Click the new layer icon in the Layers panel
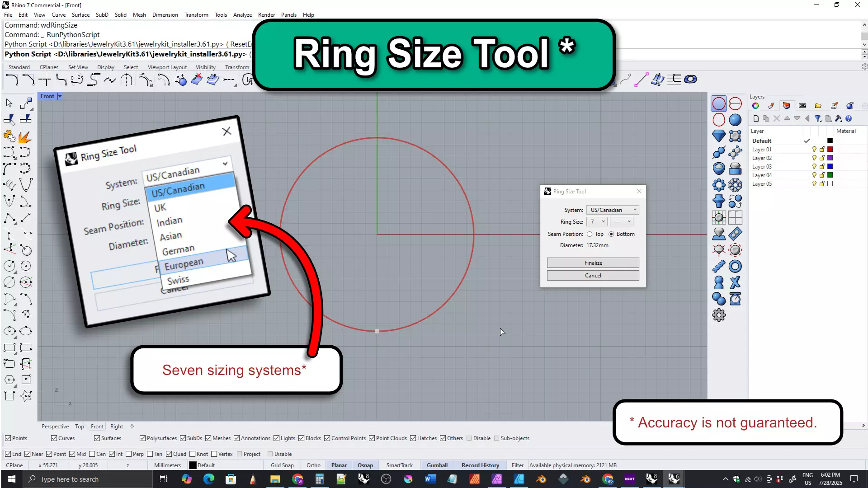 756,118
